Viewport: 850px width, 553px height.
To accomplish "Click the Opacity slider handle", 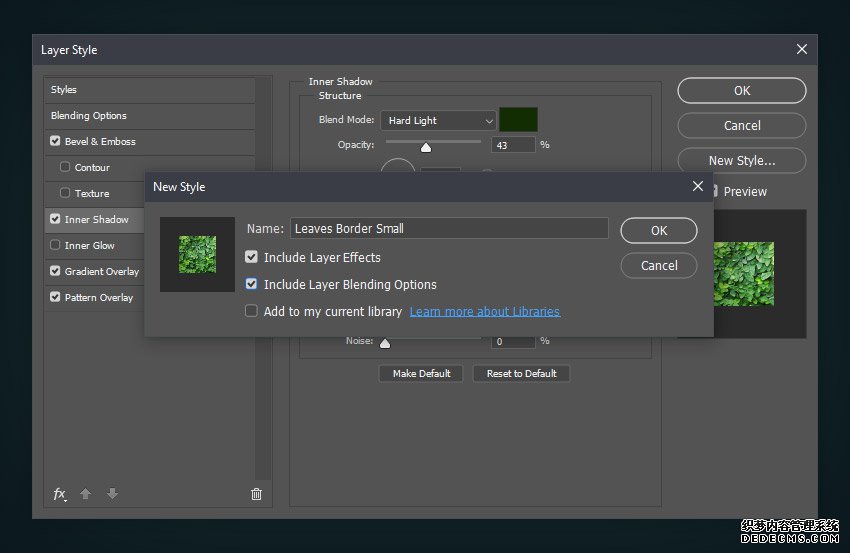I will click(426, 147).
